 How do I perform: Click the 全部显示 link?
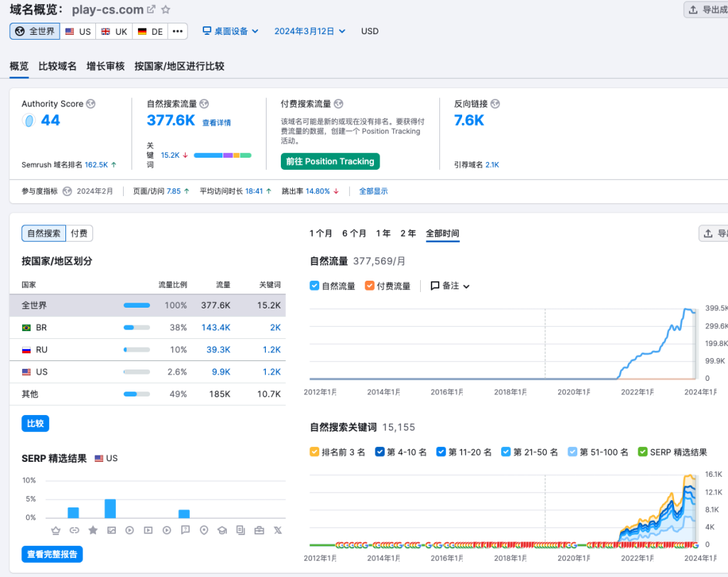pyautogui.click(x=373, y=191)
